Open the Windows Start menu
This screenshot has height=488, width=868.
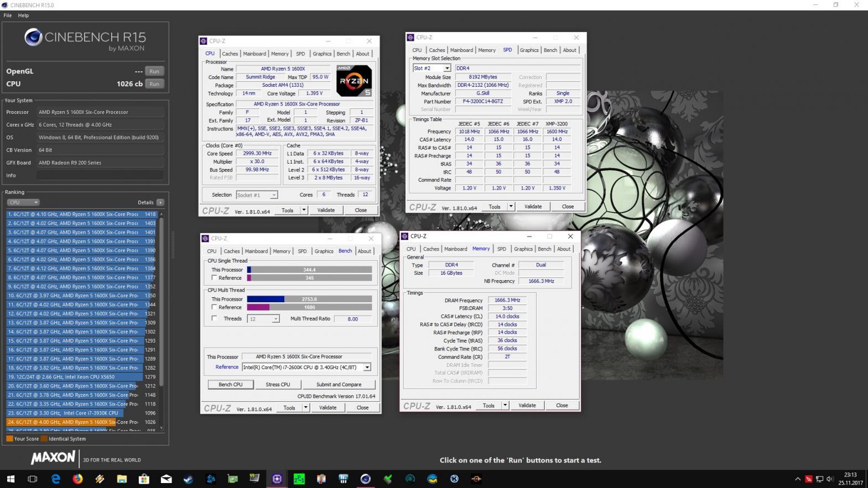[x=11, y=479]
